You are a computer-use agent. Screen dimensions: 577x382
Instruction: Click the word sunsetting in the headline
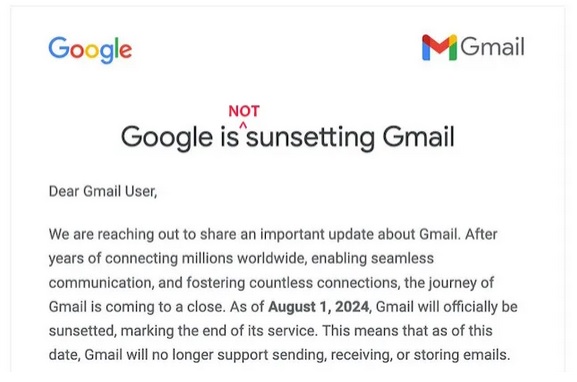coord(310,138)
